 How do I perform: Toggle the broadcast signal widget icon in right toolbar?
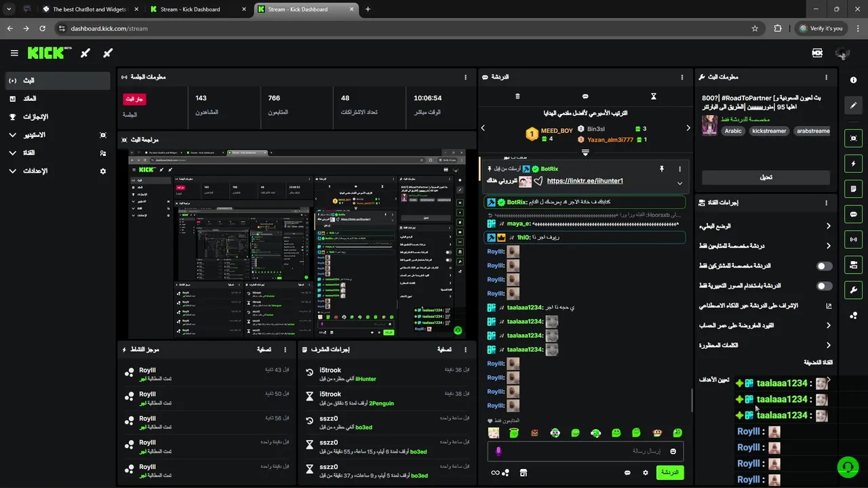[853, 239]
